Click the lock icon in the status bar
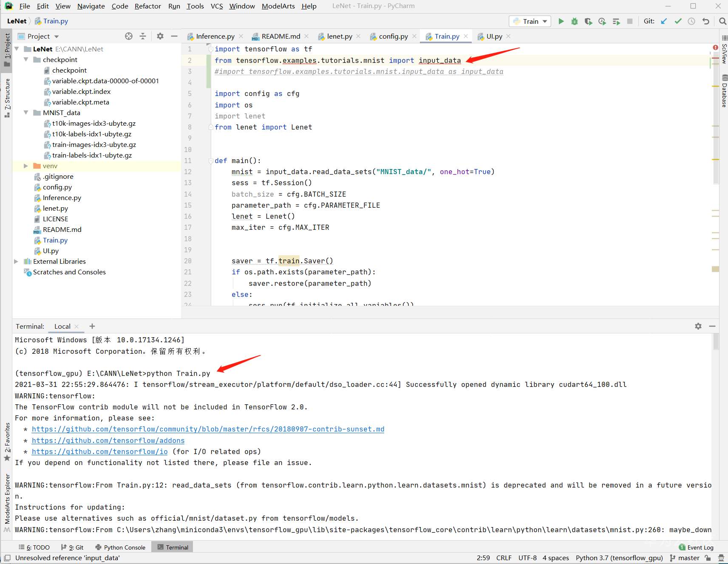The width and height of the screenshot is (728, 564). pyautogui.click(x=708, y=558)
